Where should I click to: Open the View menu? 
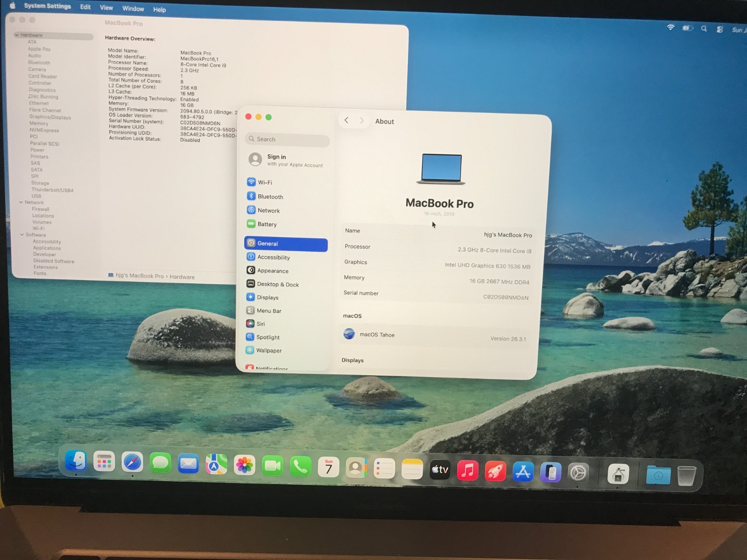pyautogui.click(x=106, y=8)
